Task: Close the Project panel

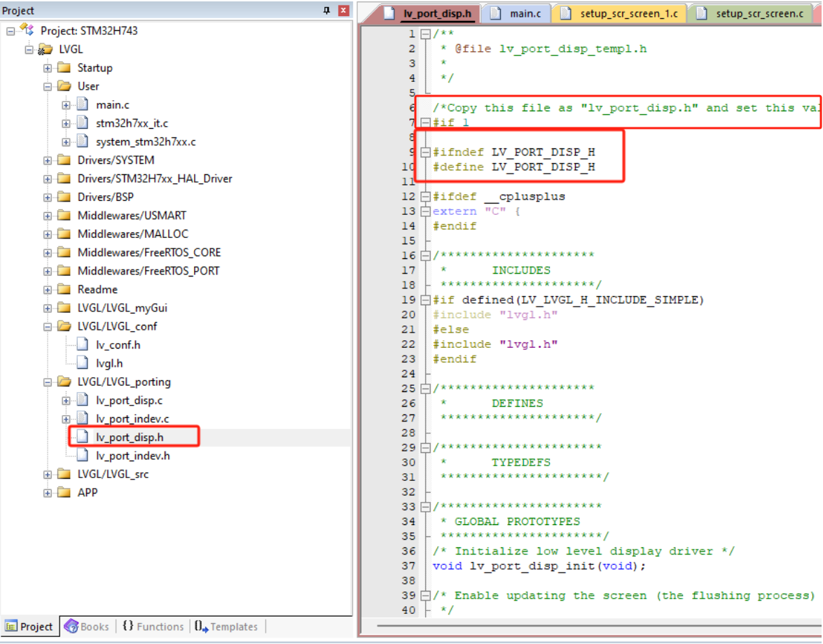Action: [x=344, y=10]
